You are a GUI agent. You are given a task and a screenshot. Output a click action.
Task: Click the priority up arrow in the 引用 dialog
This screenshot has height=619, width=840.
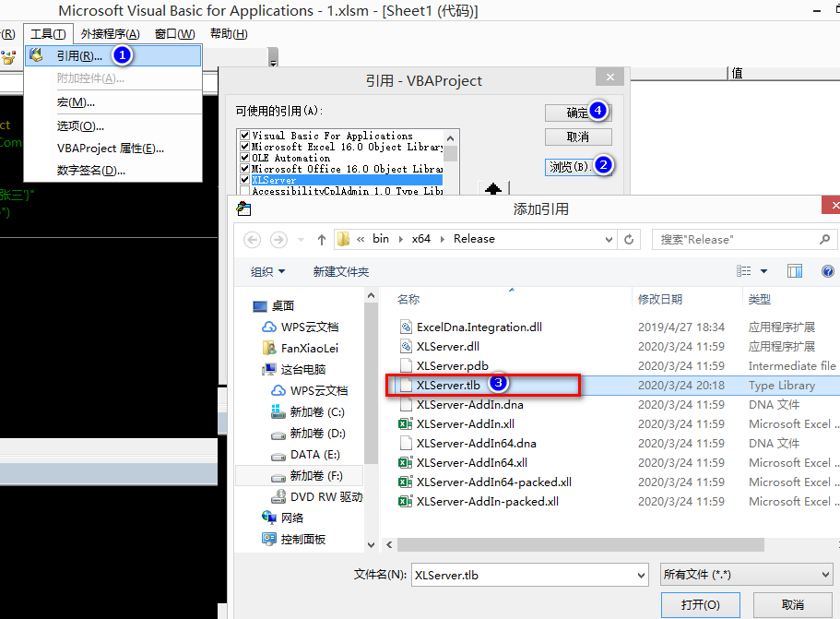tap(493, 188)
